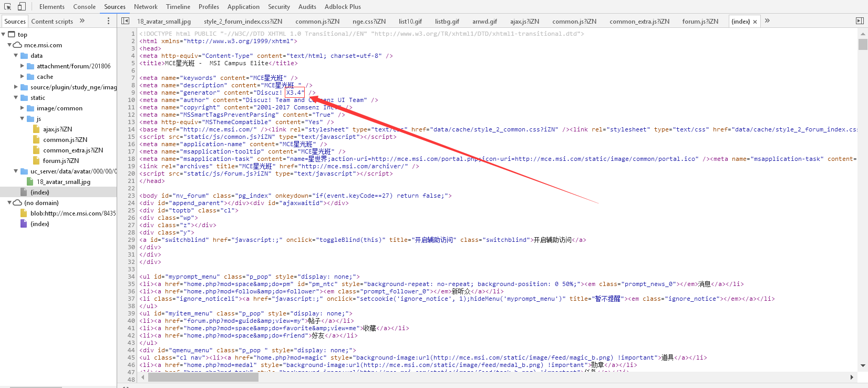
Task: Collapse the static folder
Action: point(16,97)
